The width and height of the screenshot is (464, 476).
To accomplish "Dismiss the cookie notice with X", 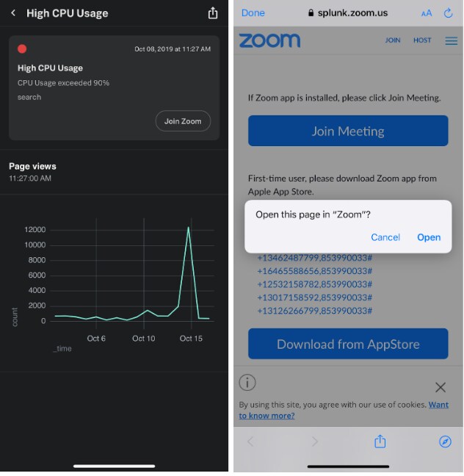I will tap(441, 387).
